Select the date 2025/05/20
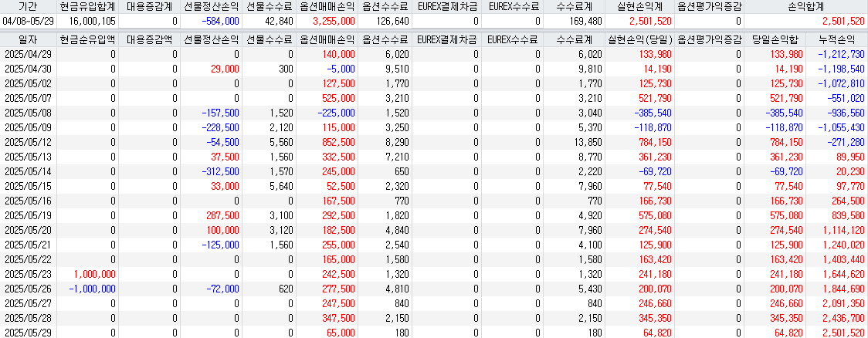The image size is (868, 338). pos(28,229)
